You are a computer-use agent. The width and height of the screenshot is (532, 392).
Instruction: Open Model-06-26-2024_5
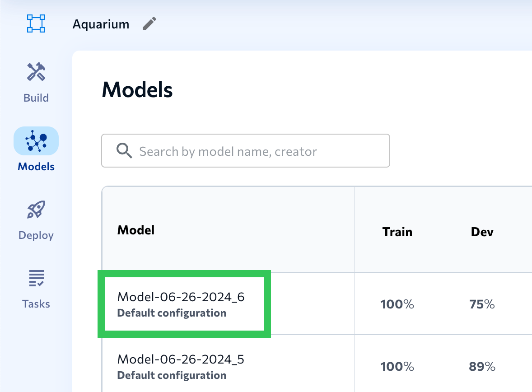(180, 359)
